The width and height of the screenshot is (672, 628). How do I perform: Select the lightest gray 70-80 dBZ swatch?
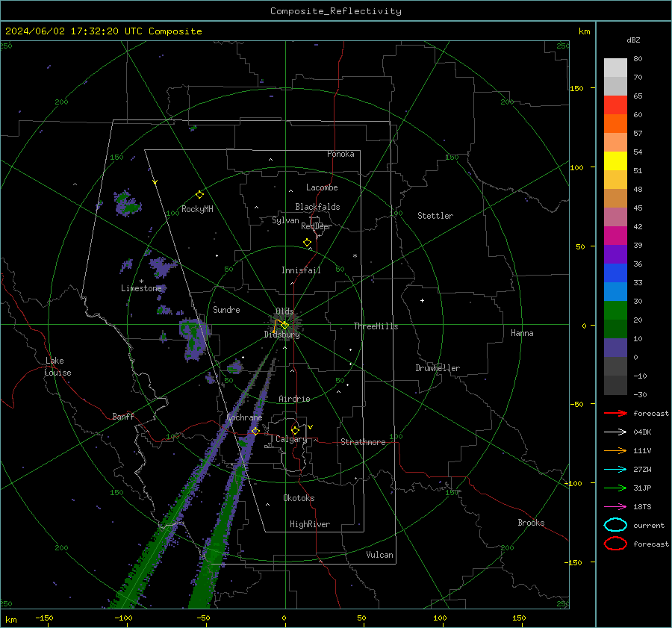point(615,68)
